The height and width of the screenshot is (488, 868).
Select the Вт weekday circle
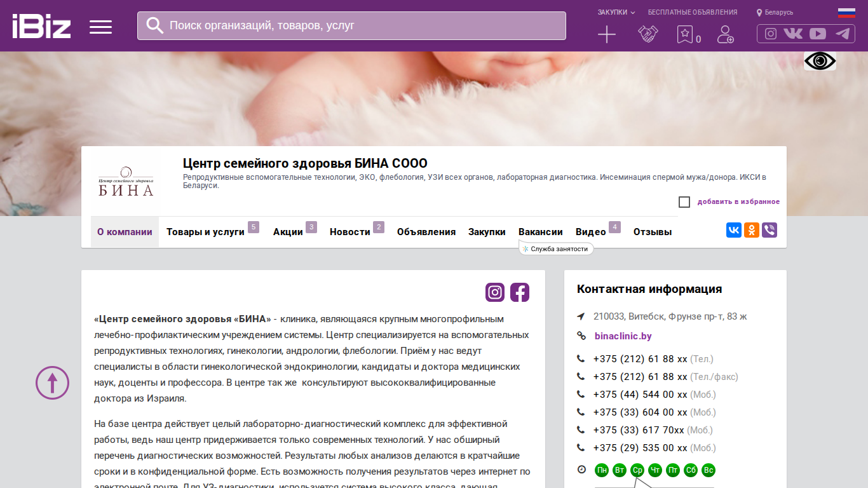[620, 470]
